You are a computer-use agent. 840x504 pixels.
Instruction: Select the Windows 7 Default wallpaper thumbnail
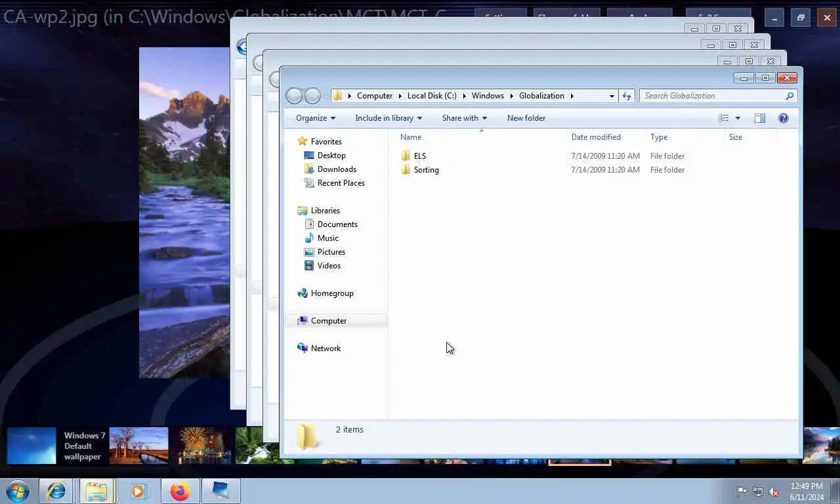pyautogui.click(x=31, y=446)
